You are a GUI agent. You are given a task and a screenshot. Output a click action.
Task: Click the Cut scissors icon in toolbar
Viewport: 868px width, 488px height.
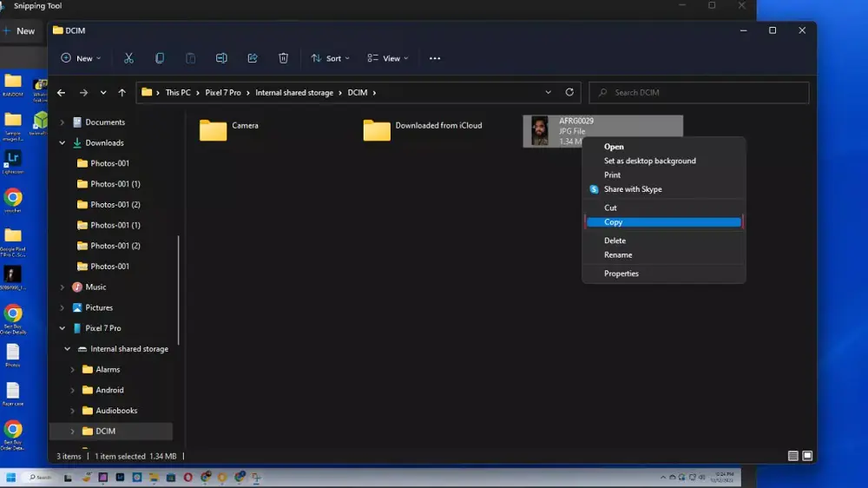[x=128, y=58]
